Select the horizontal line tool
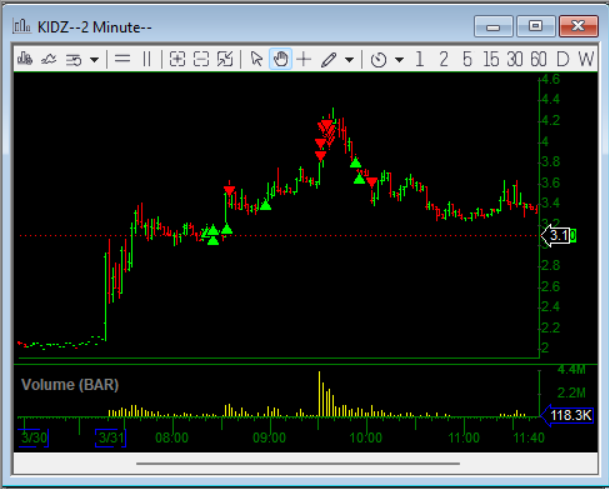 tap(122, 59)
